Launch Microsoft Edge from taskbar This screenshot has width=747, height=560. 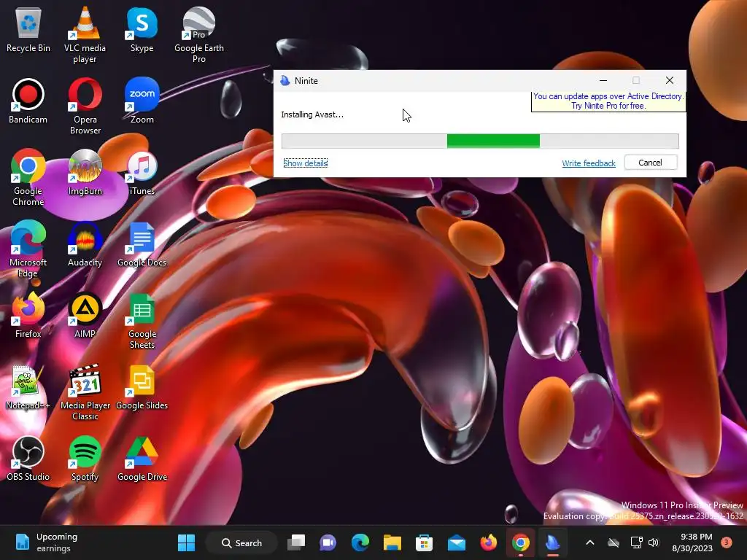coord(360,542)
